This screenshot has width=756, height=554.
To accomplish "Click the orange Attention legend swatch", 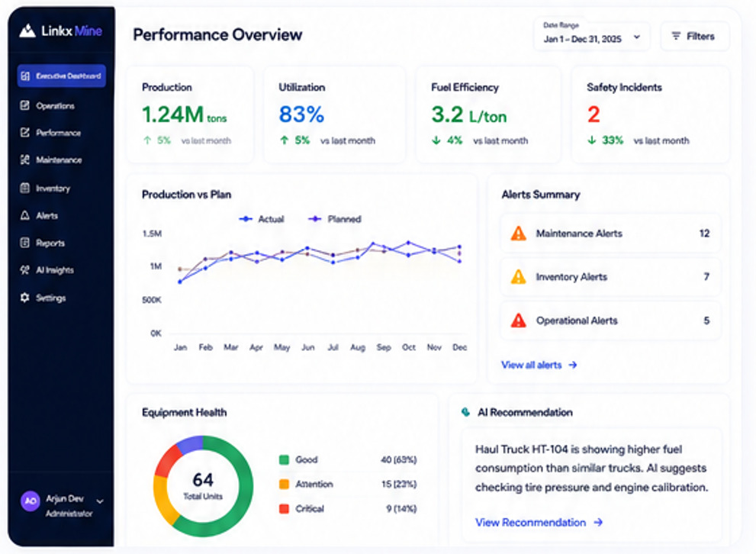I will 284,484.
